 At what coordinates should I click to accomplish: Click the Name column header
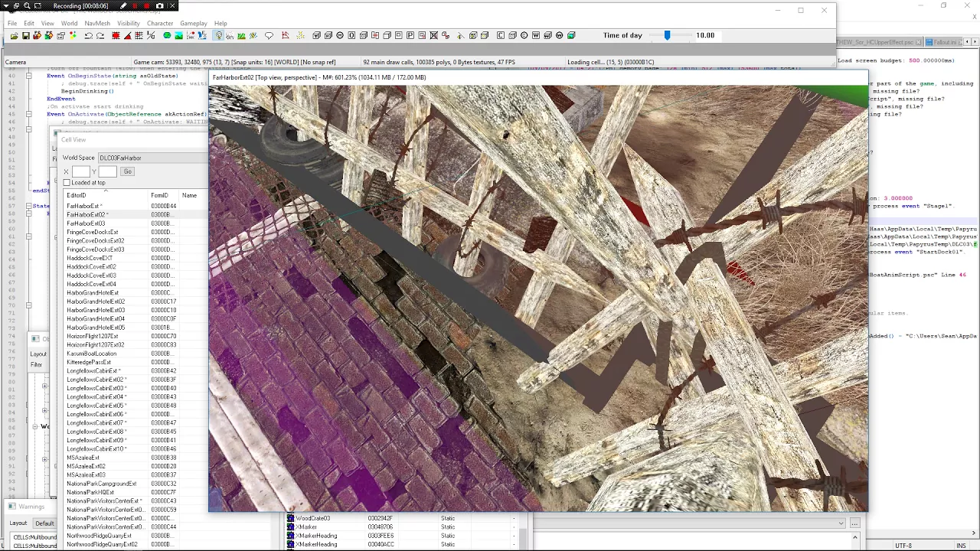pyautogui.click(x=194, y=196)
